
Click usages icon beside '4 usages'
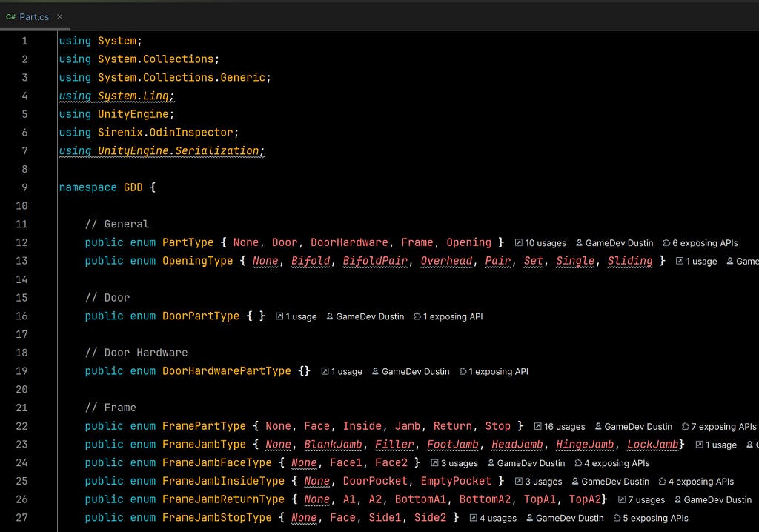click(473, 518)
